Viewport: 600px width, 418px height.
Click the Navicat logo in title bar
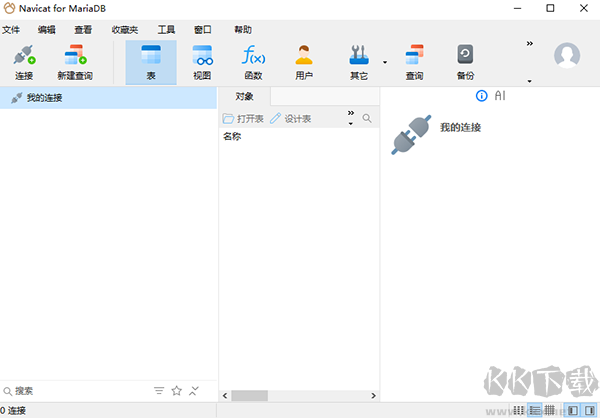(9, 8)
